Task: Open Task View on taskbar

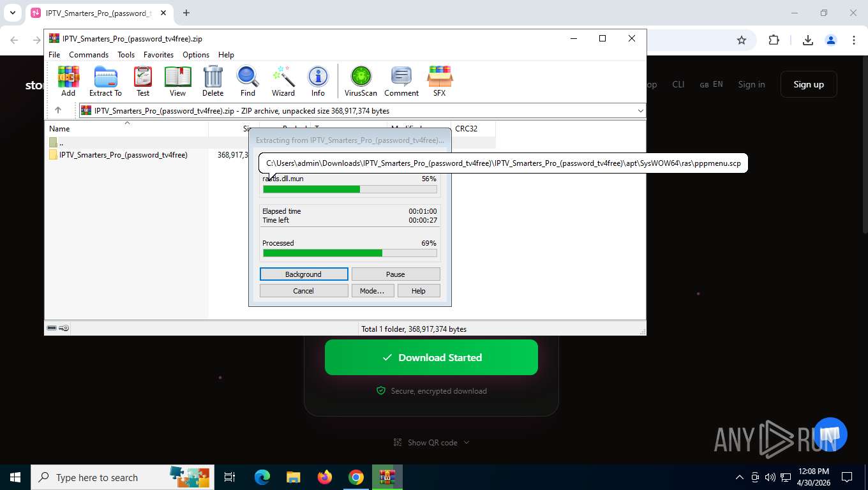Action: [x=230, y=477]
